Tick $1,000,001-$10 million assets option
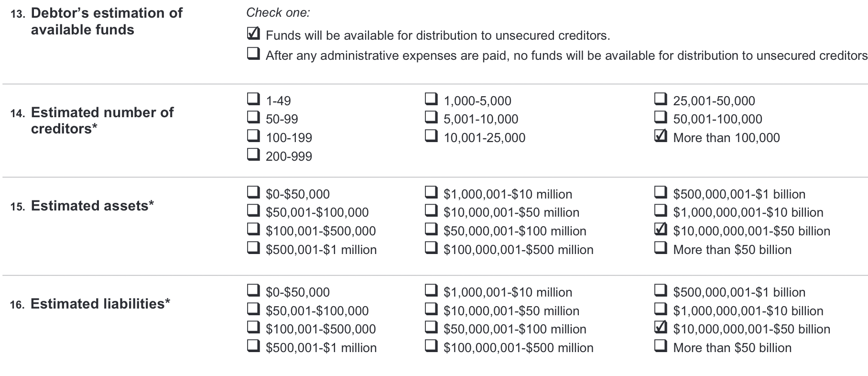 (431, 192)
